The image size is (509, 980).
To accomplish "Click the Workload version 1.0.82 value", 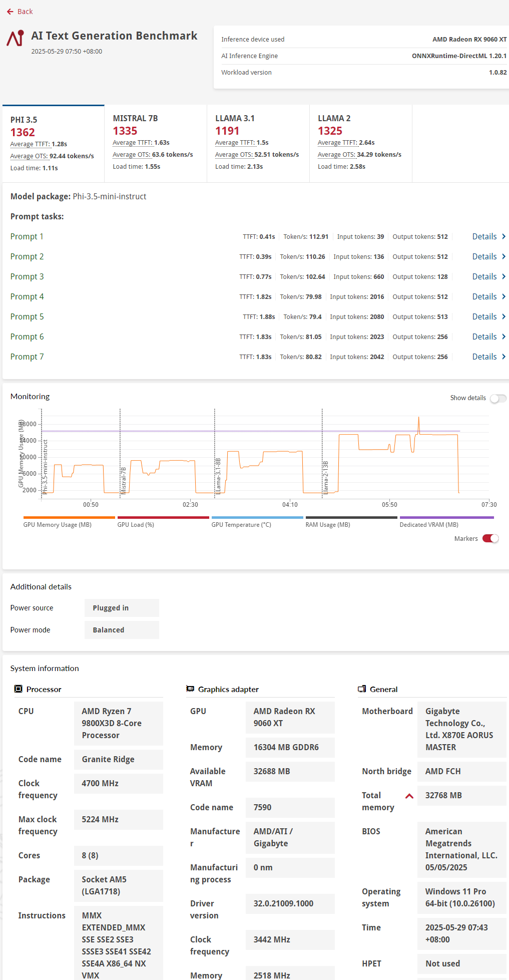I will (x=497, y=73).
